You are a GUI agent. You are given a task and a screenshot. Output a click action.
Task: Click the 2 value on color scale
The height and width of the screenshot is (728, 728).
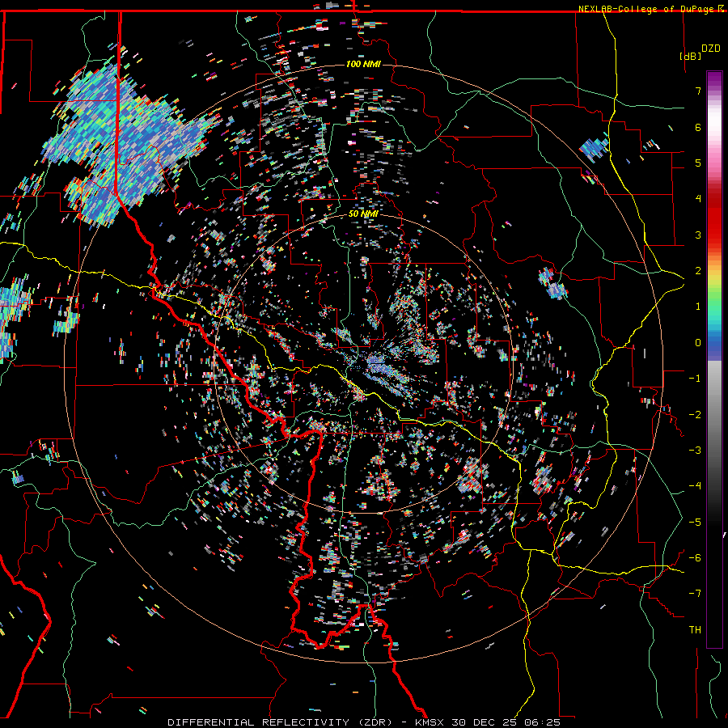[698, 271]
